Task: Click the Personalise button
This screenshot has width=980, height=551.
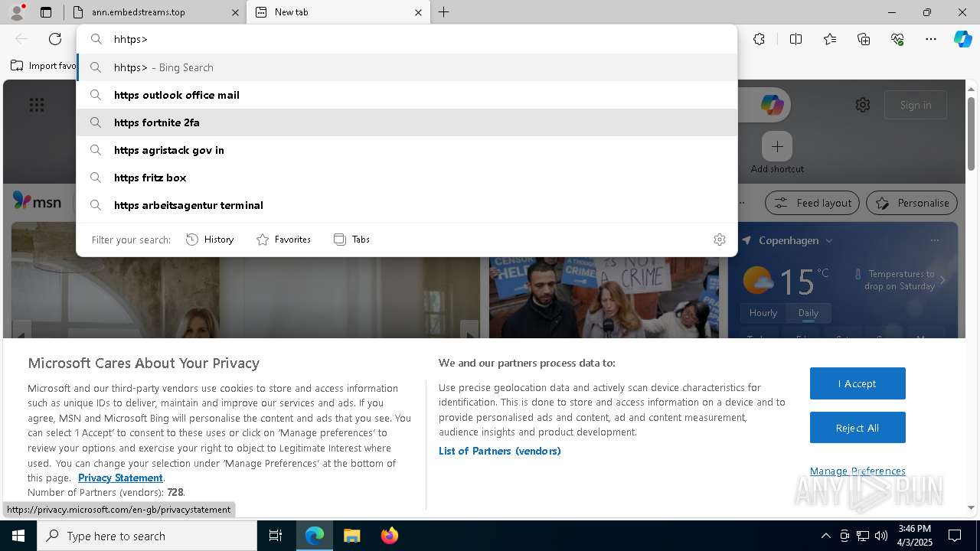Action: pos(912,203)
